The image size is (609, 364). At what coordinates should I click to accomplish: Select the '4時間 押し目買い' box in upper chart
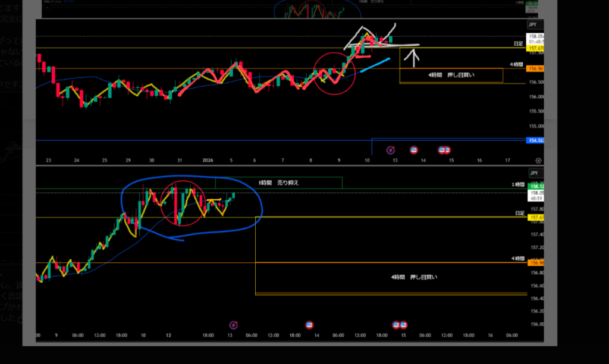point(451,76)
